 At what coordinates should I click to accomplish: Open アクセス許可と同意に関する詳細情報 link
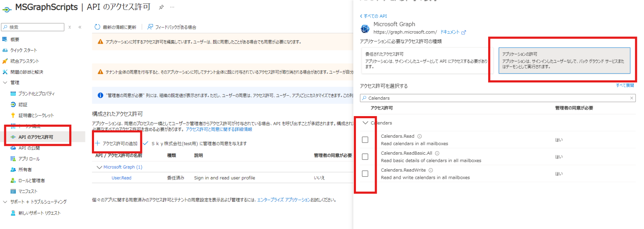tap(219, 129)
